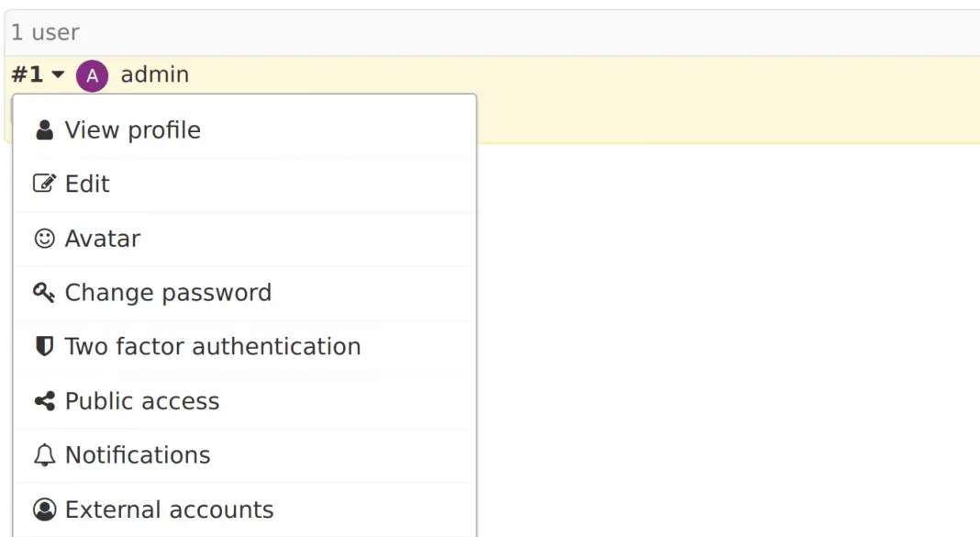Open the View profile menu entry
The image size is (980, 537).
coord(132,129)
